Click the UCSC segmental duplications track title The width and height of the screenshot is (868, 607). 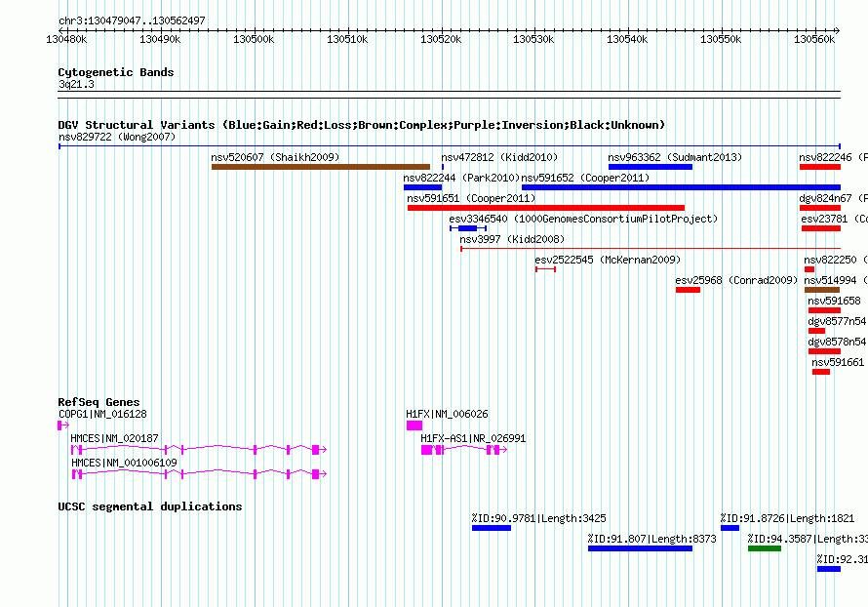coord(150,506)
